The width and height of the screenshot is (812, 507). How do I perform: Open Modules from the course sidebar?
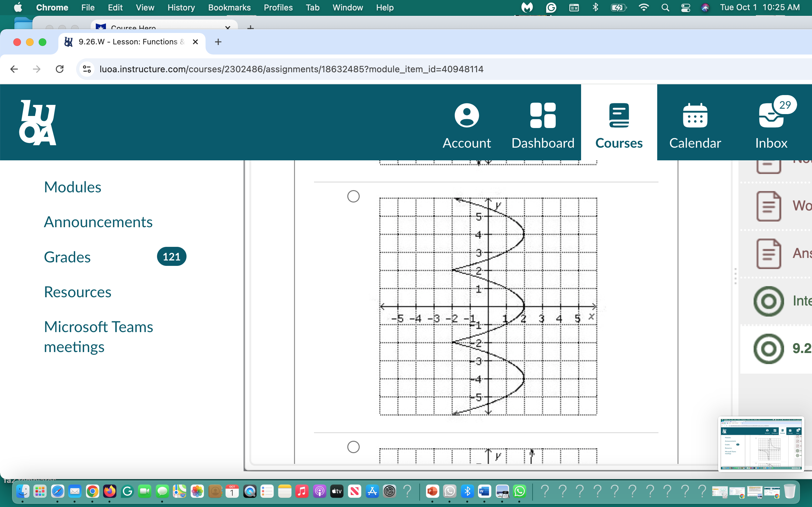(72, 187)
